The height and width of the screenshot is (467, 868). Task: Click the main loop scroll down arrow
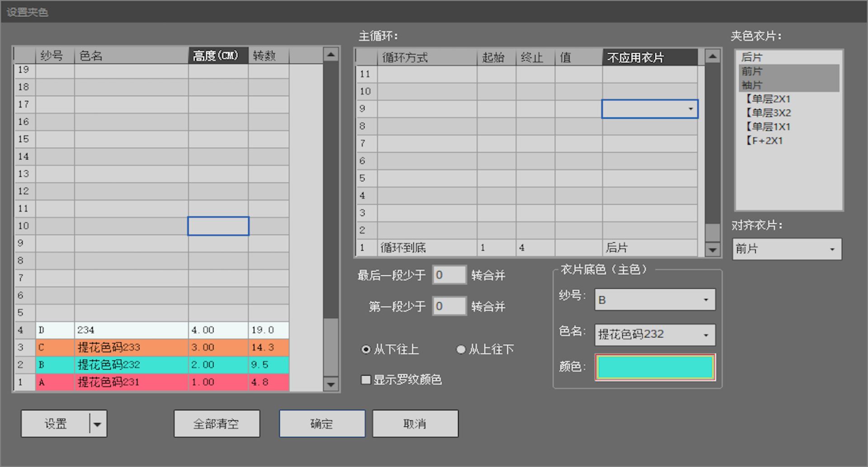712,249
